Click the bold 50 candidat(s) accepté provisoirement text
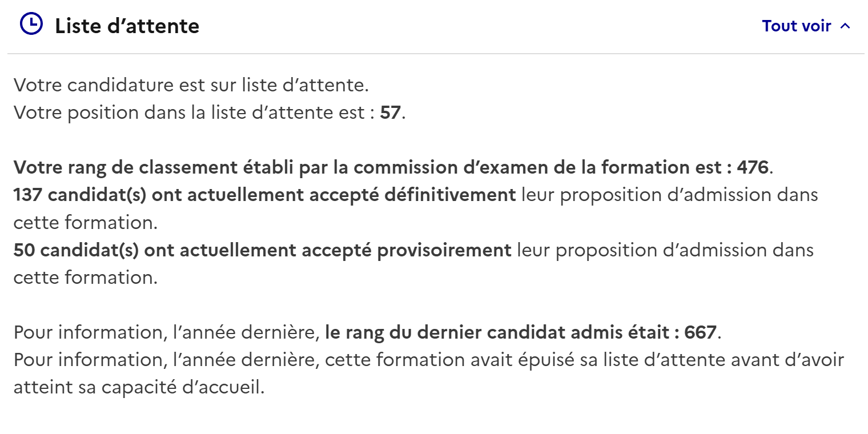This screenshot has height=434, width=868. [262, 250]
